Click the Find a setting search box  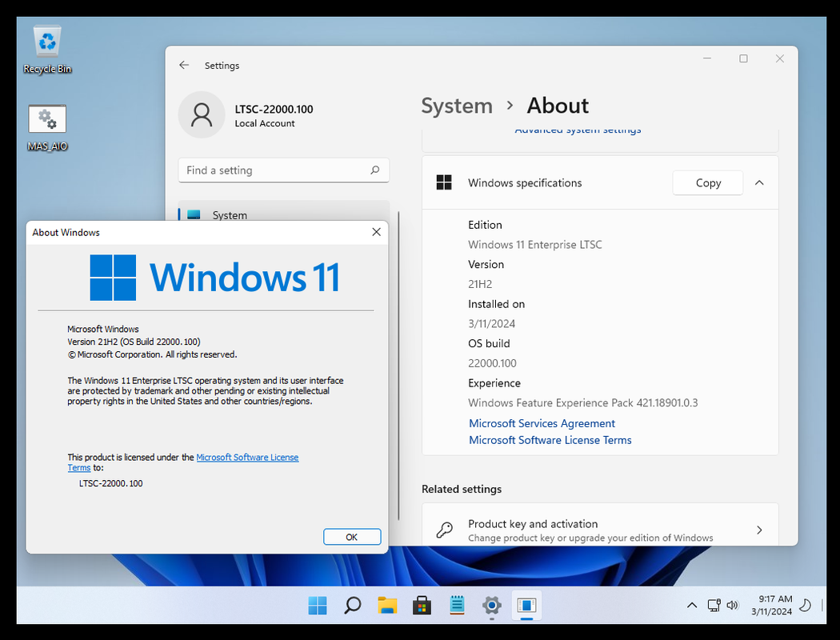click(284, 170)
